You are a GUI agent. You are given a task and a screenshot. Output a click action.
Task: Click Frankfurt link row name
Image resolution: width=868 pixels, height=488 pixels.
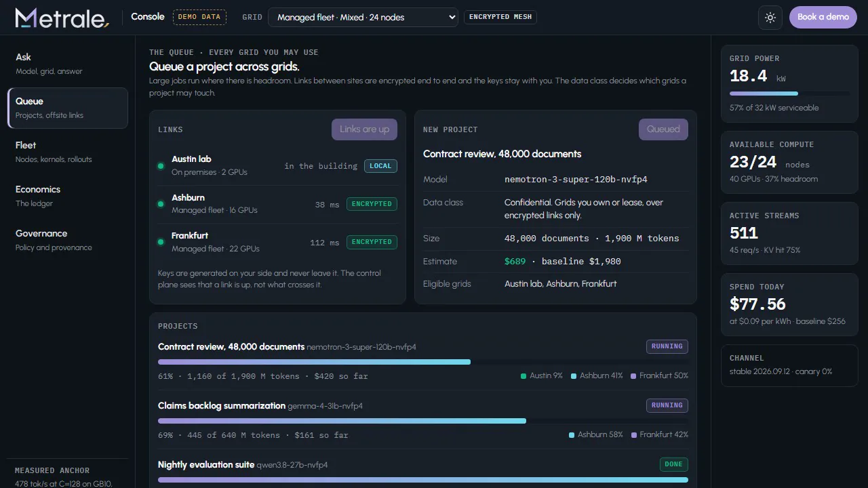(190, 236)
